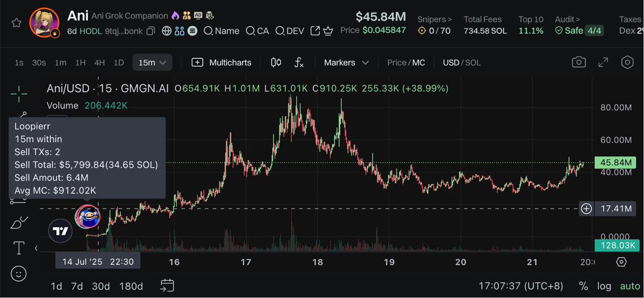Open Multicharts view
The width and height of the screenshot is (644, 298).
[x=221, y=63]
